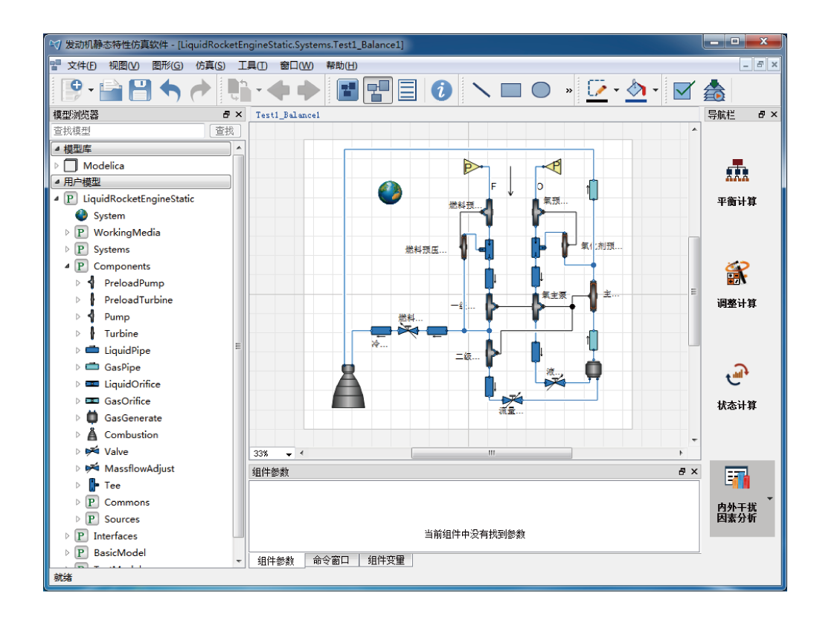
Task: Click the check model checkmark icon
Action: 682,91
